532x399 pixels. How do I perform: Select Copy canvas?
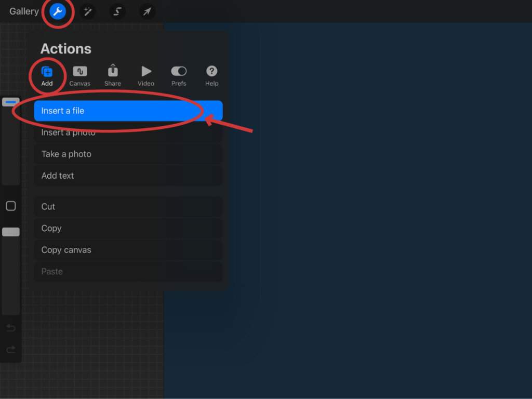coord(128,250)
